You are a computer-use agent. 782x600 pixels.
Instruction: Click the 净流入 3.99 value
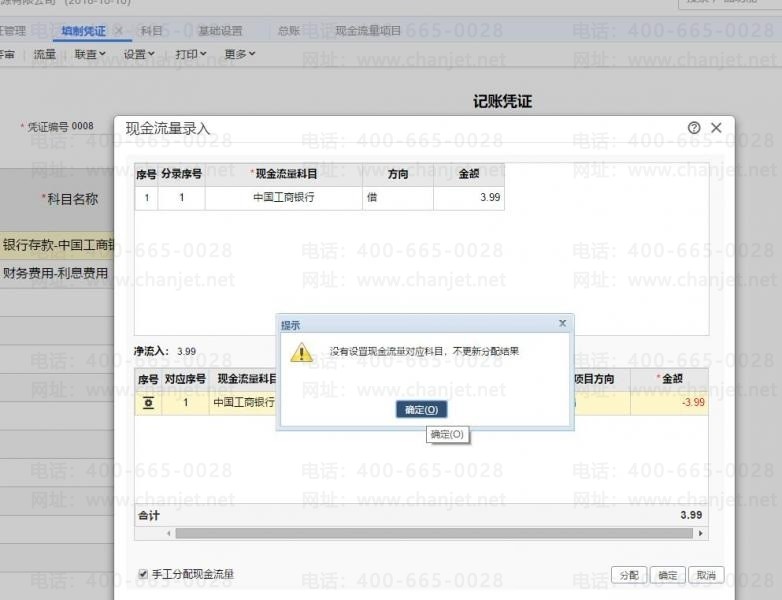(187, 352)
